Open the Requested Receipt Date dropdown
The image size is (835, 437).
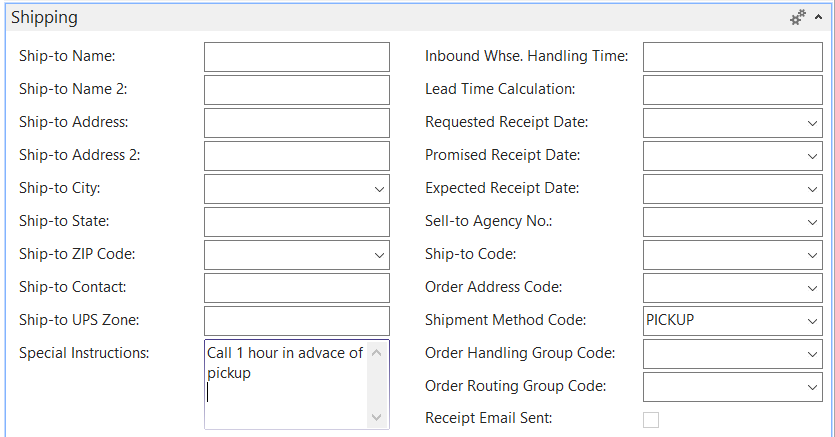(x=812, y=123)
